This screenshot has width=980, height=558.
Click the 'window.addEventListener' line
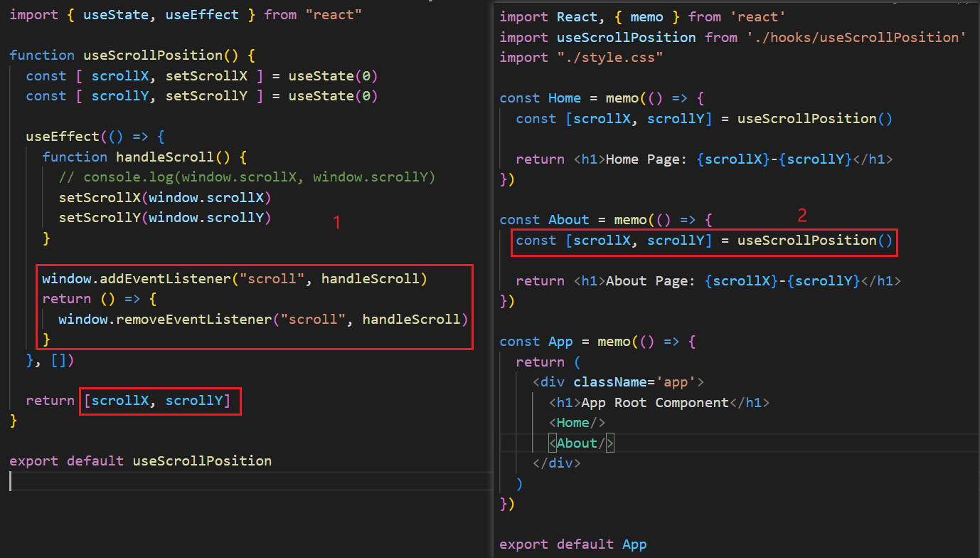[x=235, y=278]
